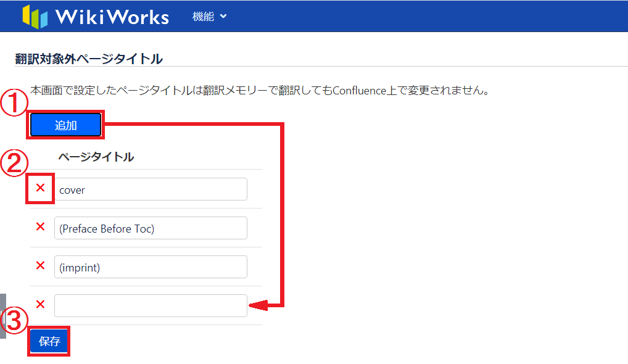Image resolution: width=628 pixels, height=364 pixels.
Task: Click the WikiWorks logo icon
Action: tap(35, 16)
